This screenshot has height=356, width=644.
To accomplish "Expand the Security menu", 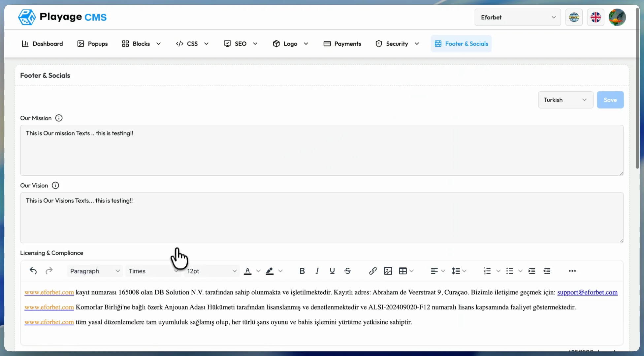I will coord(397,44).
